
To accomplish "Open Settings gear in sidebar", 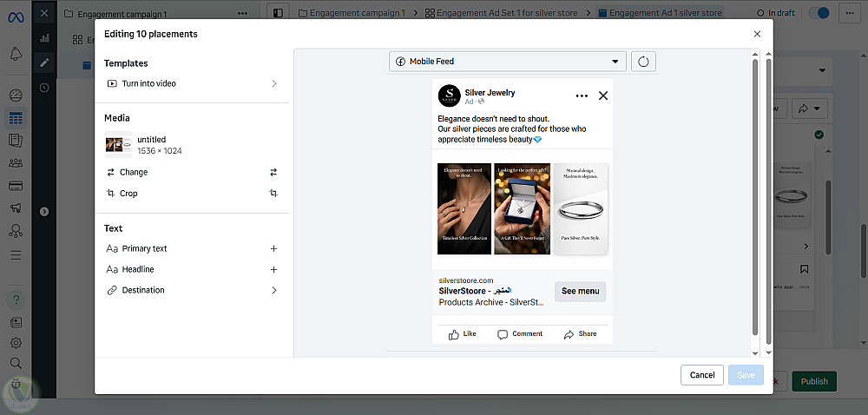I will pyautogui.click(x=16, y=343).
